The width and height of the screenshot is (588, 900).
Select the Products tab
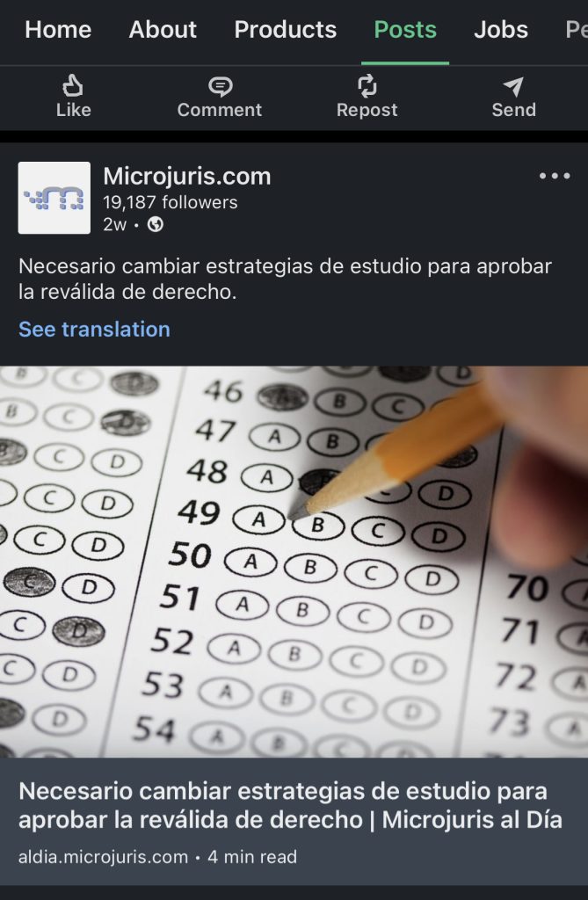[x=286, y=30]
